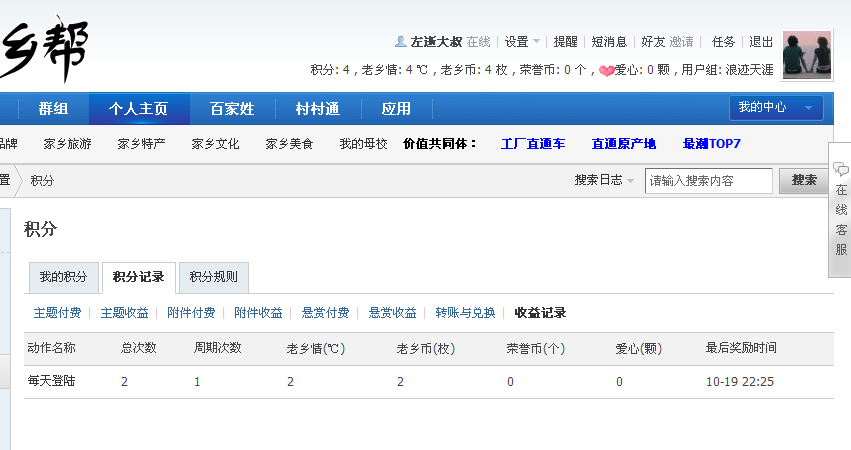Open the 百家姓 navigation item
The width and height of the screenshot is (851, 450).
[x=232, y=109]
